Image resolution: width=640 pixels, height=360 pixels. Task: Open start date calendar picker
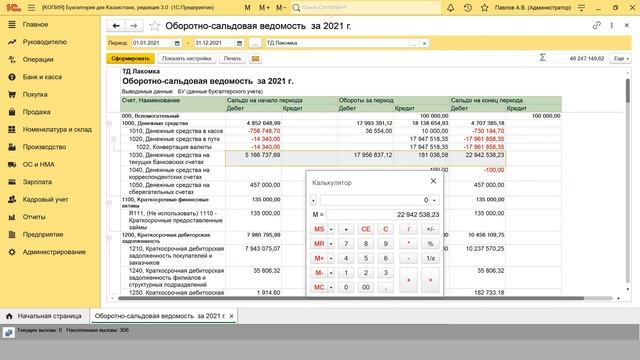click(177, 43)
